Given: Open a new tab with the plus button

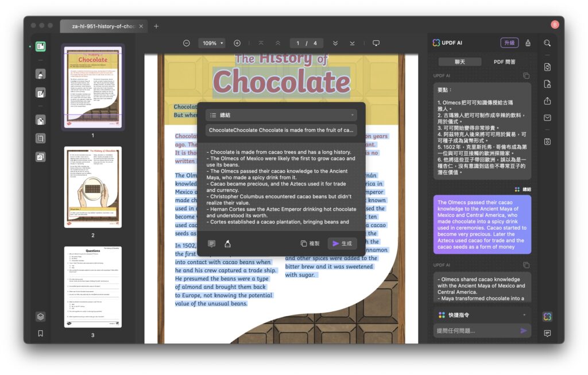Looking at the screenshot, I should (x=156, y=26).
